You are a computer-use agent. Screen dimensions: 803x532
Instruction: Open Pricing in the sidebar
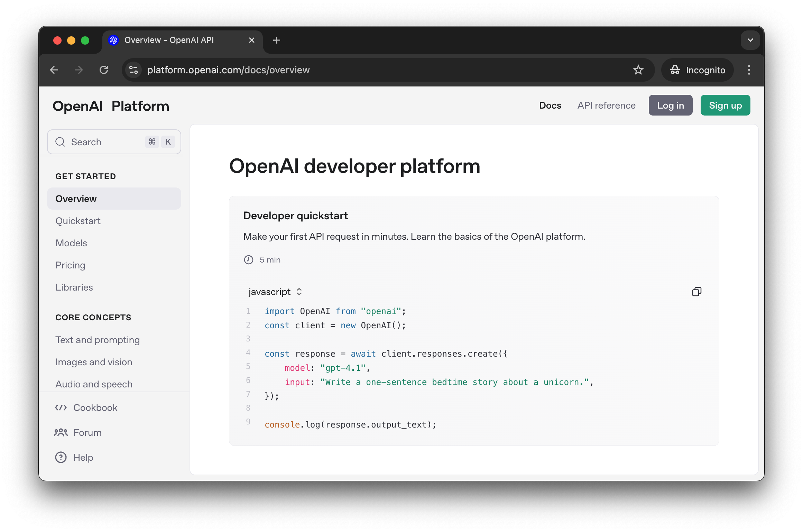click(x=70, y=265)
